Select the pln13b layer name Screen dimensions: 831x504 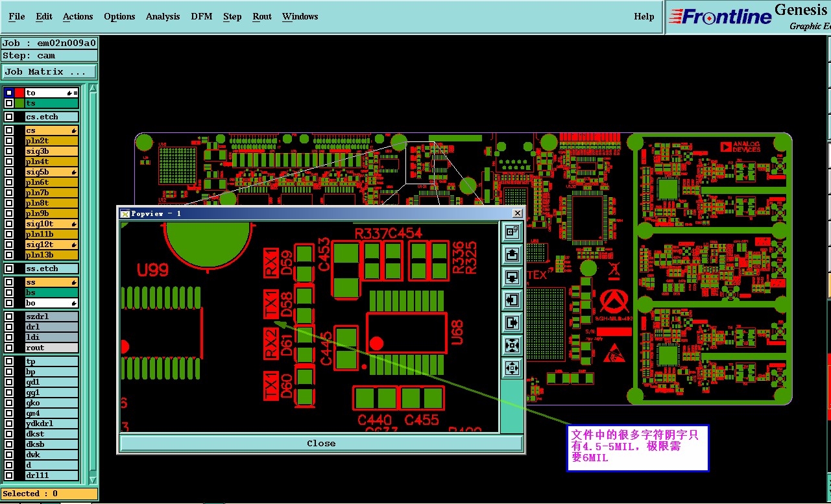(x=52, y=256)
